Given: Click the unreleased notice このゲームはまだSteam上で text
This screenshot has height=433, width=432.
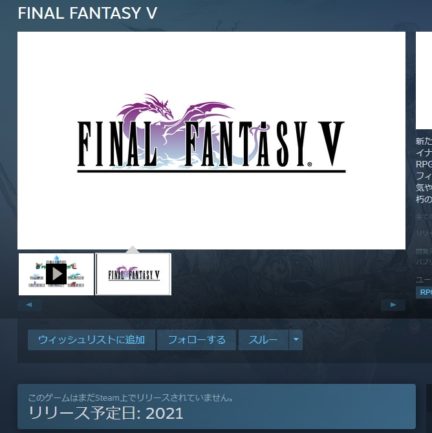Looking at the screenshot, I should pos(130,398).
